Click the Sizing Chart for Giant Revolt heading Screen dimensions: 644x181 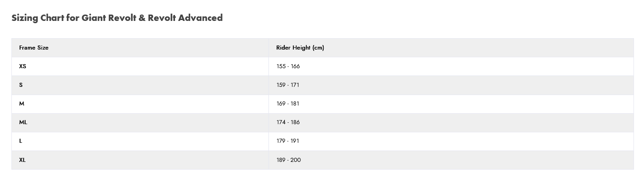(x=117, y=18)
